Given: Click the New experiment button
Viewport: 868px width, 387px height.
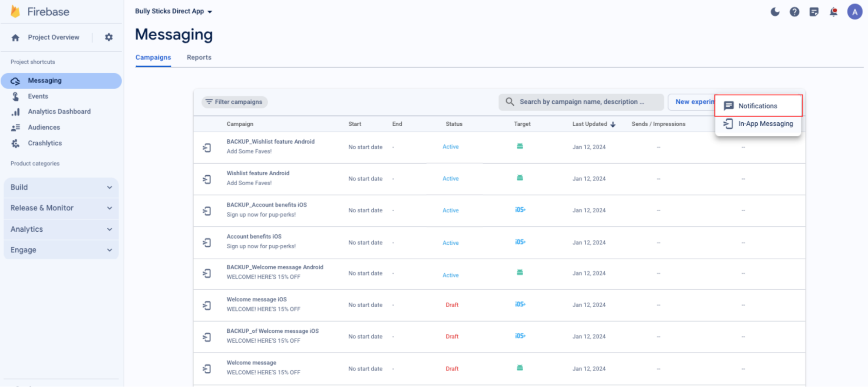Looking at the screenshot, I should [693, 102].
